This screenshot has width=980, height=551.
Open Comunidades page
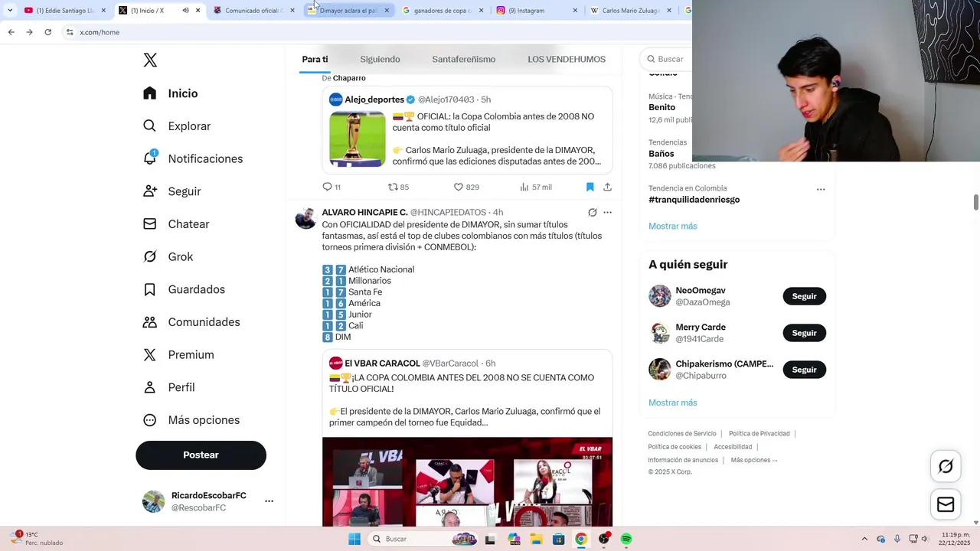click(x=191, y=322)
